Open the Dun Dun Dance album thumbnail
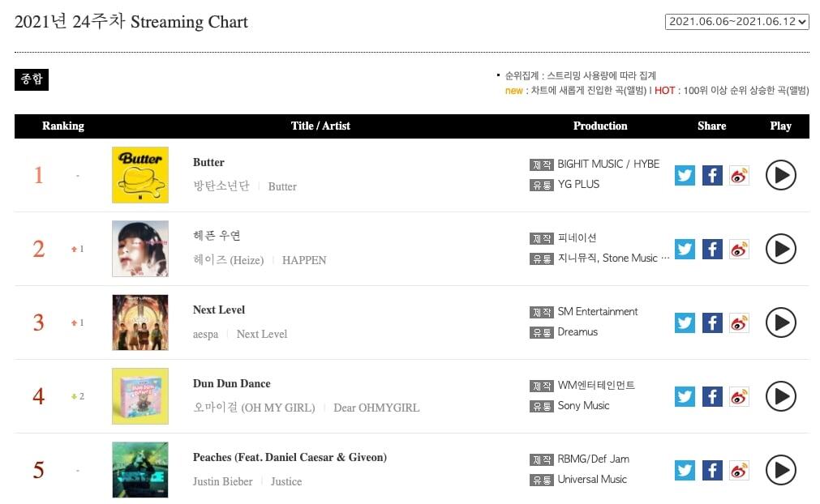The height and width of the screenshot is (504, 820). tap(140, 396)
